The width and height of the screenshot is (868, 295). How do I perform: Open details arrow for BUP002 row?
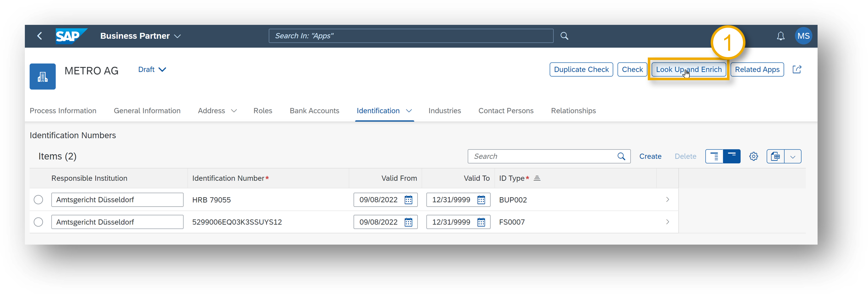point(668,200)
